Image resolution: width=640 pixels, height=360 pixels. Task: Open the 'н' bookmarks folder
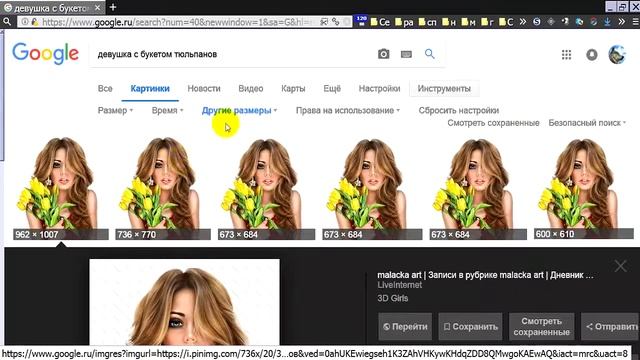(x=449, y=22)
